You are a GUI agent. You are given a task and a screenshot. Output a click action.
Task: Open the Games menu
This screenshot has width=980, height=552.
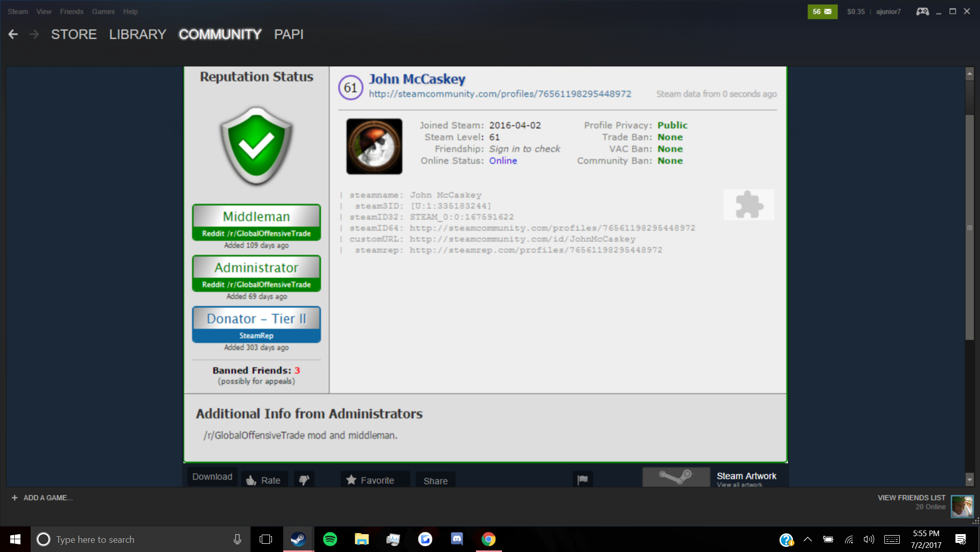pyautogui.click(x=103, y=11)
